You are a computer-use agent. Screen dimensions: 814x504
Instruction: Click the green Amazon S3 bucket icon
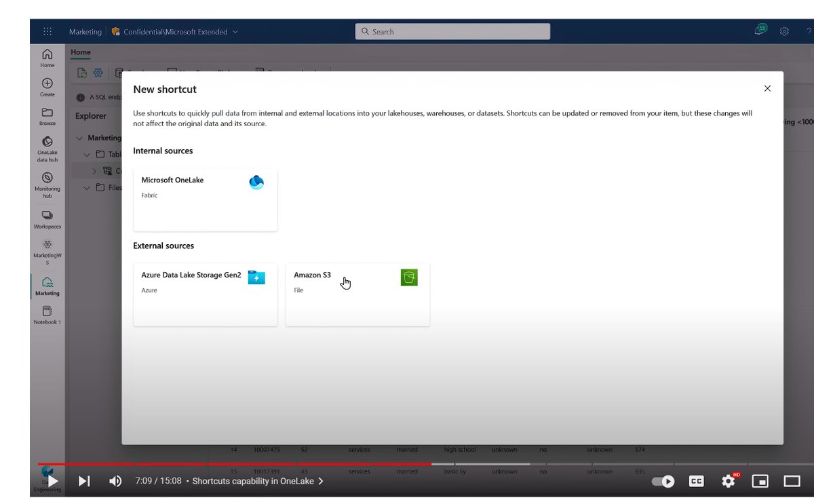409,277
